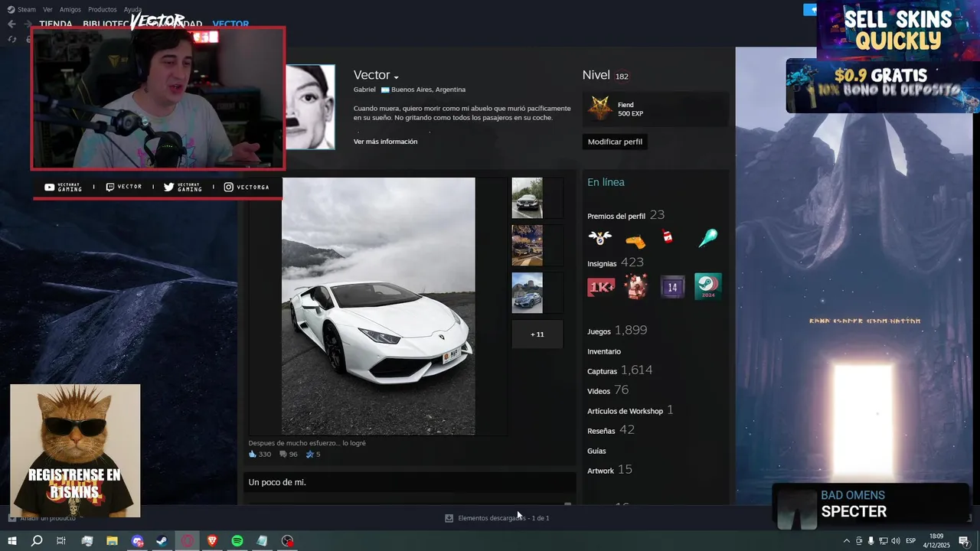
Task: Expand the Vector username dropdown arrow
Action: tap(397, 77)
